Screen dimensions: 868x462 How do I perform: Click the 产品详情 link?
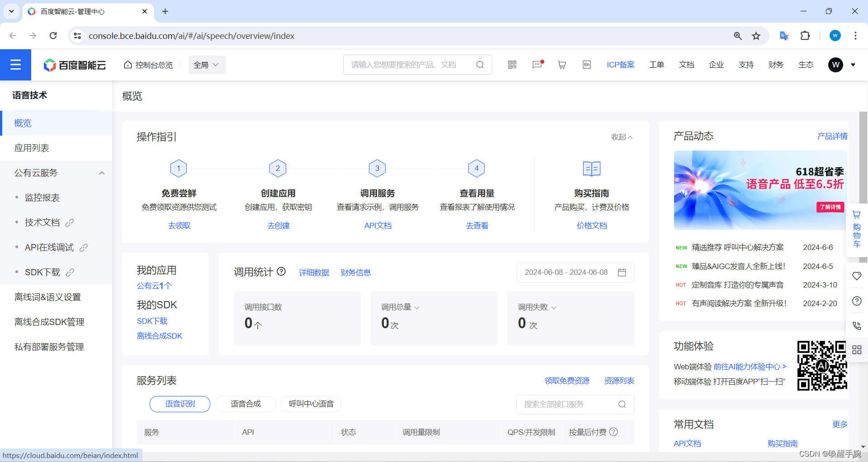[x=832, y=136]
